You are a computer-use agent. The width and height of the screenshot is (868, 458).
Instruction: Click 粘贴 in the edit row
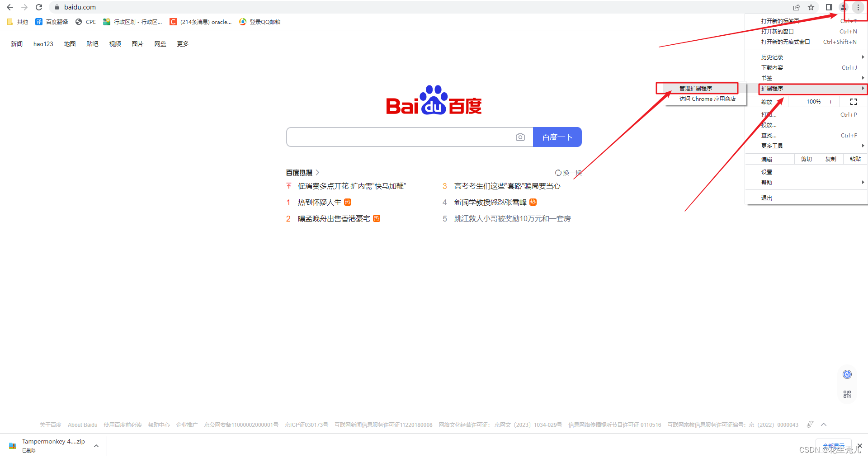click(x=855, y=159)
